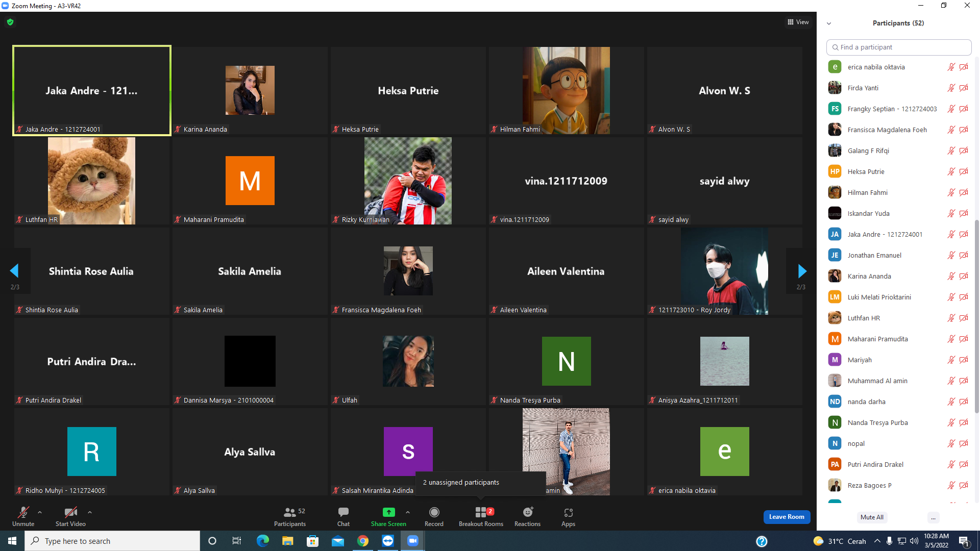980x551 pixels.
Task: Open the Mail app from taskbar
Action: point(338,541)
